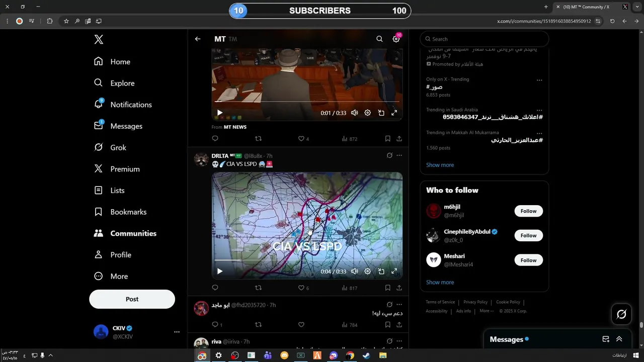Open more options on DRLTA's post
Image resolution: width=644 pixels, height=362 pixels.
399,155
